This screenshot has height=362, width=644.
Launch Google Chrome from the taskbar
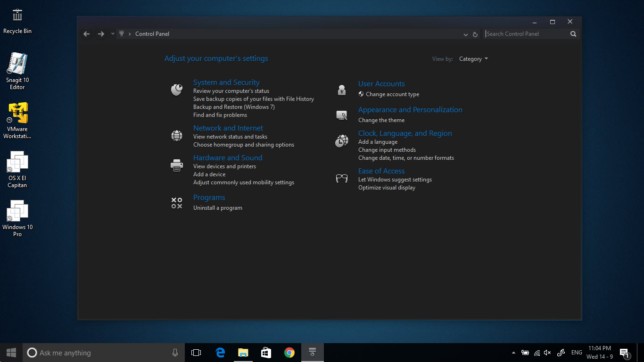click(x=289, y=352)
